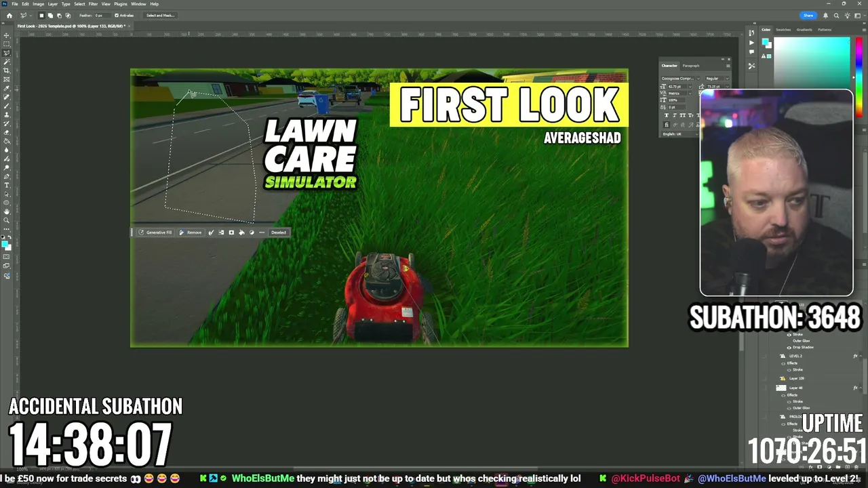Open the Image menu
This screenshot has height=488, width=868.
point(38,4)
